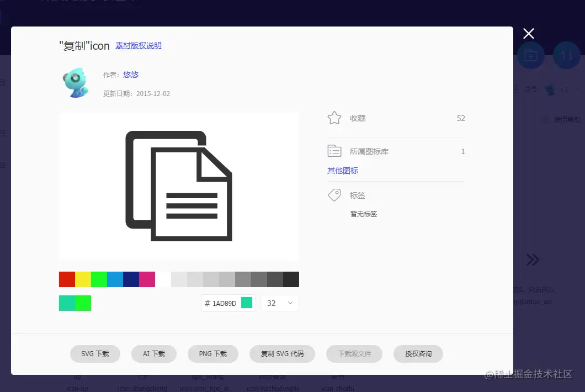Viewport: 585px width, 392px height.
Task: Pick the teal recent color swatch
Action: coord(67,303)
